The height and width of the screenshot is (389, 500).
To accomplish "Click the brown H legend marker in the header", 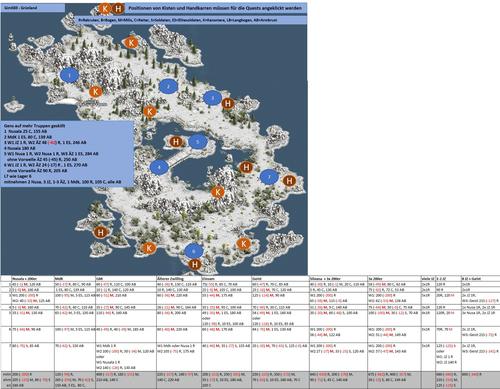I will pyautogui.click(x=118, y=9).
